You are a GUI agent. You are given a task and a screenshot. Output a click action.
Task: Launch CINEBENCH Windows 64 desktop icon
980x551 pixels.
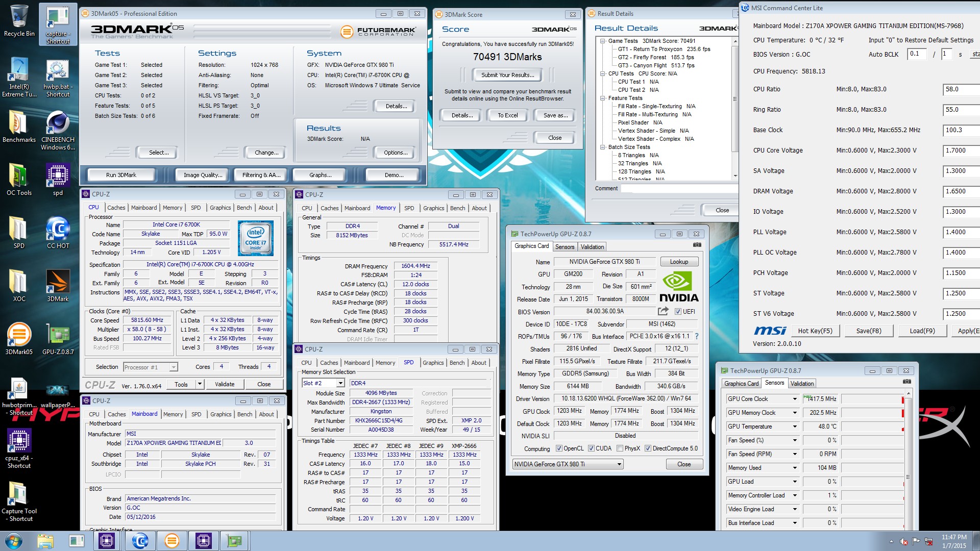[58, 130]
